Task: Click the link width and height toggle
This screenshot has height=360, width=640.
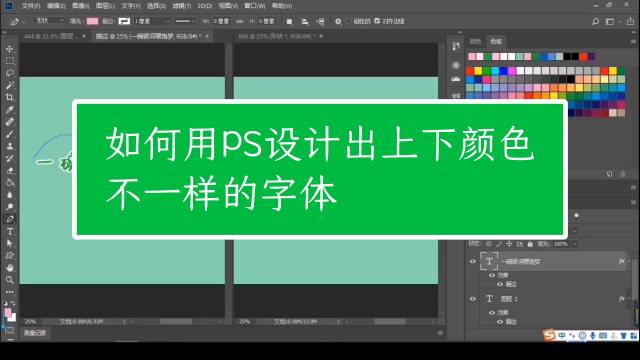Action: pyautogui.click(x=240, y=21)
